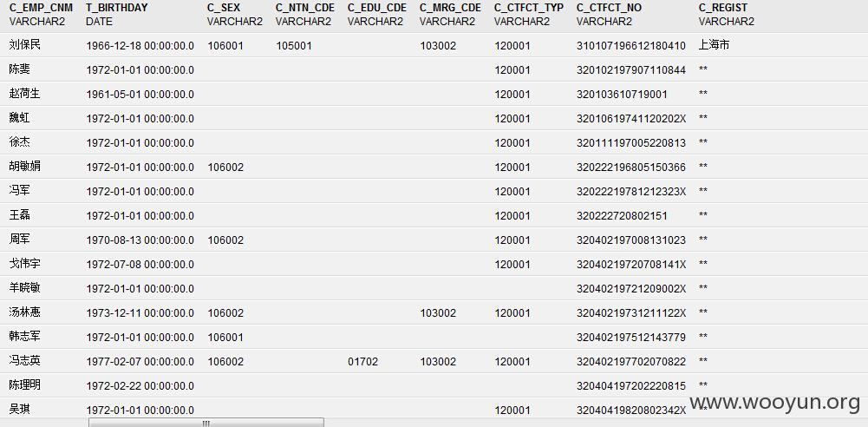Click the 103002 marriage code in 汤林惠 row
The width and height of the screenshot is (868, 427).
pyautogui.click(x=438, y=313)
